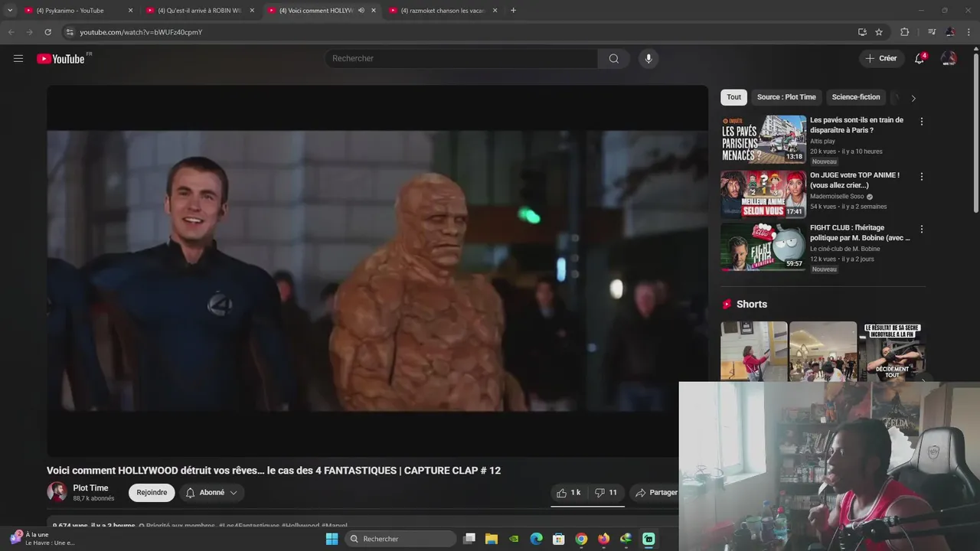
Task: Open Firefox from the taskbar
Action: (603, 539)
